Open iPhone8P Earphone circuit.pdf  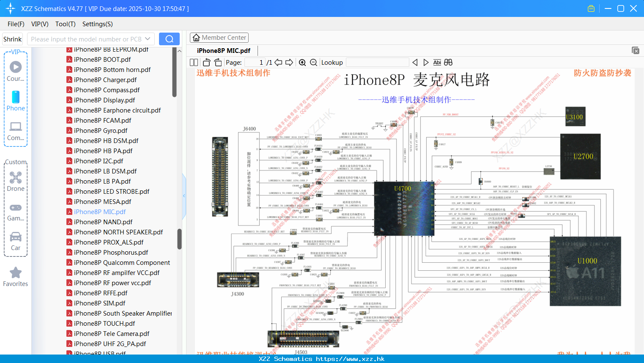[x=117, y=110]
